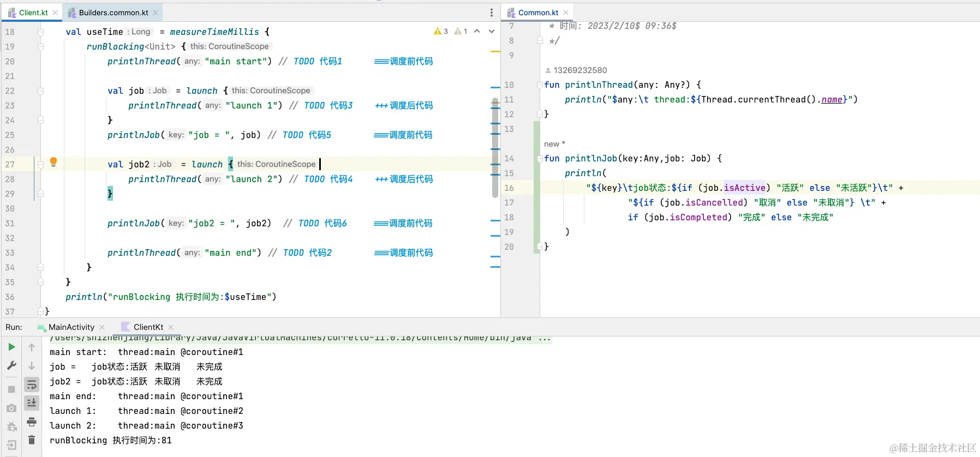Click measureTimeMillis call on line 18
The height and width of the screenshot is (457, 980).
coord(214,32)
